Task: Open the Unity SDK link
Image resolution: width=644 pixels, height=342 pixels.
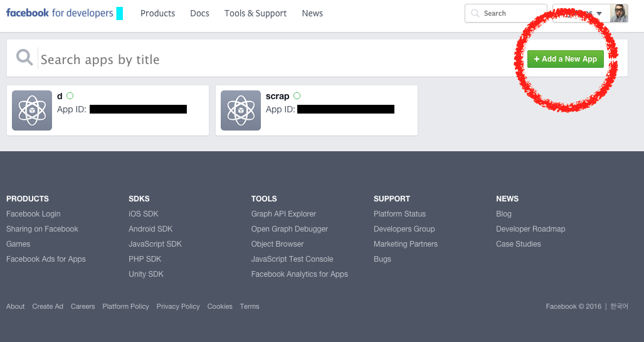Action: [x=146, y=274]
